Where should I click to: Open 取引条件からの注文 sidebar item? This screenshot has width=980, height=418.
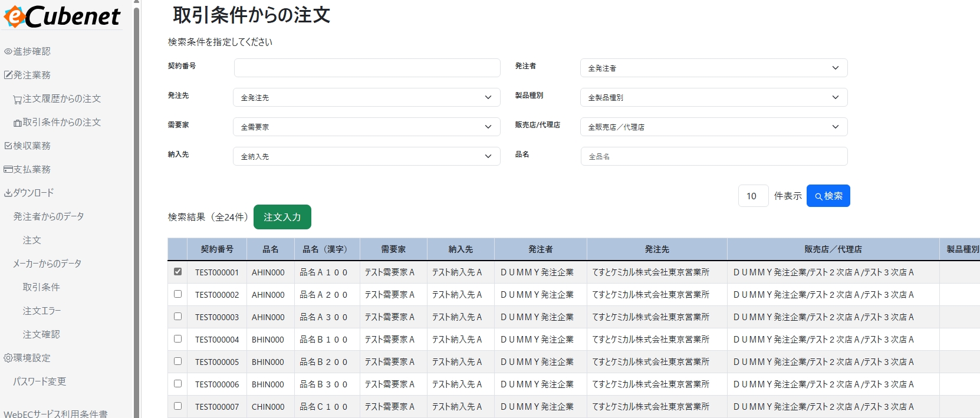pos(62,122)
